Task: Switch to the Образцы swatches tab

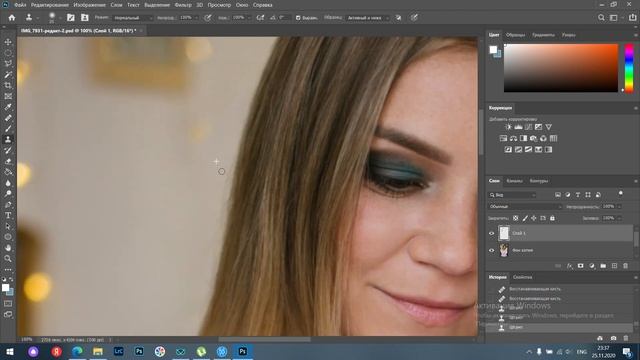Action: [516, 35]
